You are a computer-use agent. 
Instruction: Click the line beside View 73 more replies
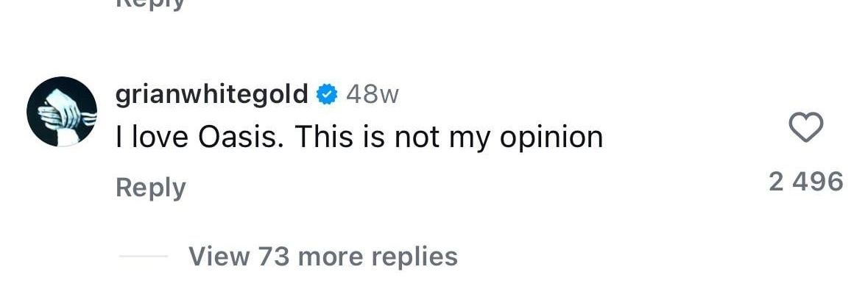coord(143,257)
